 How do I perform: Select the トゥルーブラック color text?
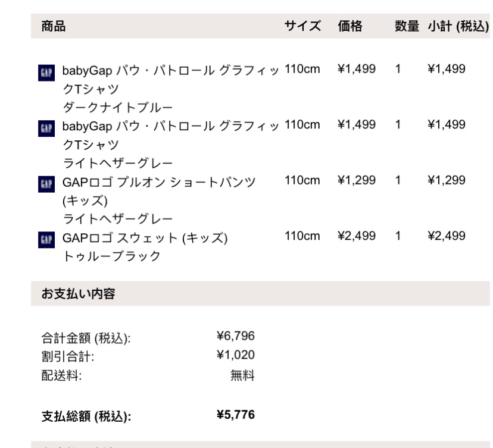(111, 256)
